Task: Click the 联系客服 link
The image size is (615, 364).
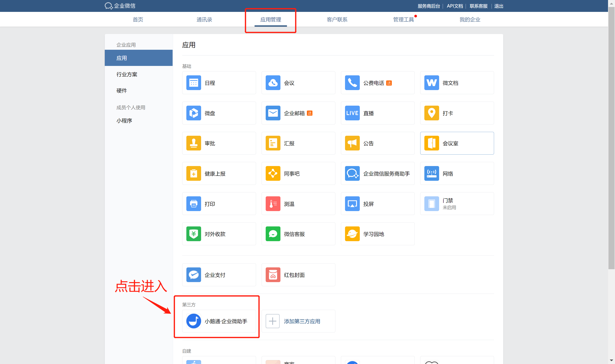Action: click(478, 6)
